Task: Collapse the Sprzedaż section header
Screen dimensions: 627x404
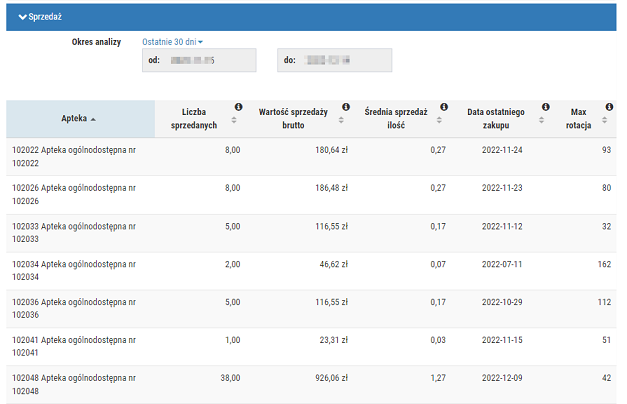Action: [41, 17]
